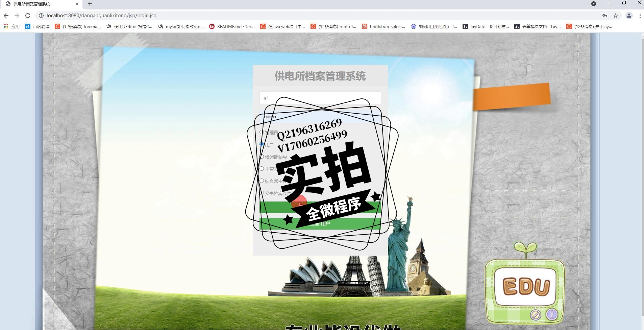Viewport: 644px width, 330px height.
Task: Open the 应用 apps shortcut
Action: pyautogui.click(x=11, y=26)
